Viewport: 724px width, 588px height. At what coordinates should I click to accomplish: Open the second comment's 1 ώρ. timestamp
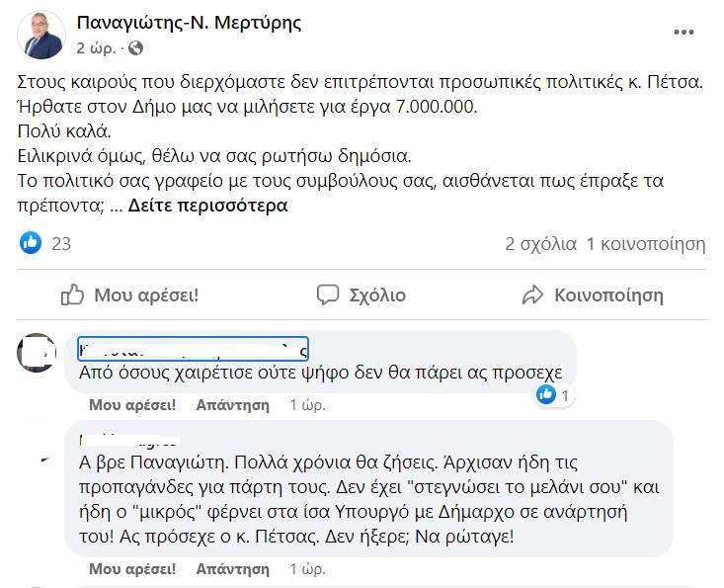[307, 568]
